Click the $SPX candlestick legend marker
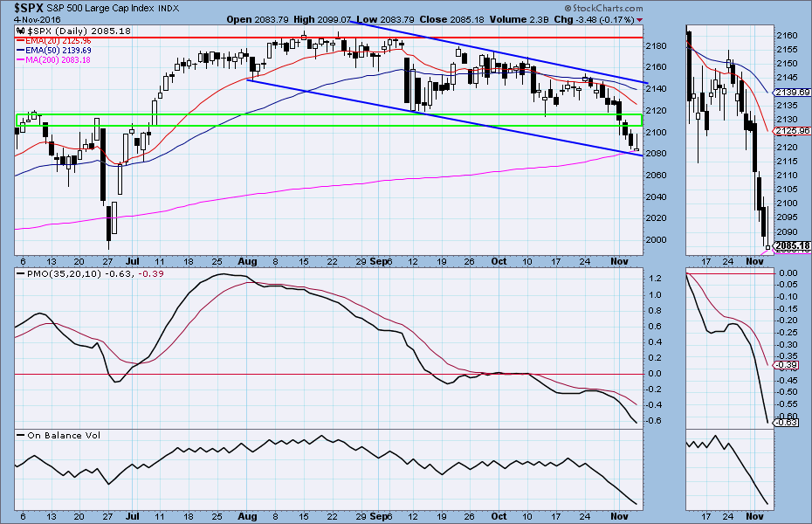 (21, 30)
